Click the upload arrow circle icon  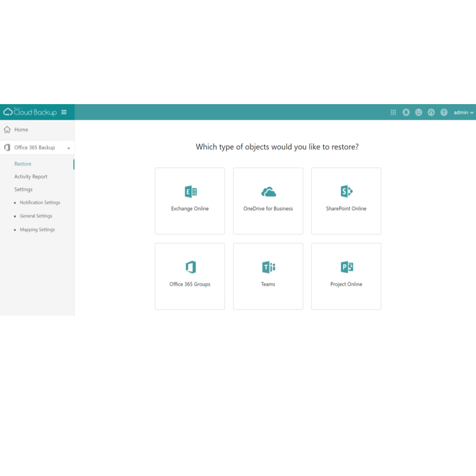[x=431, y=112]
